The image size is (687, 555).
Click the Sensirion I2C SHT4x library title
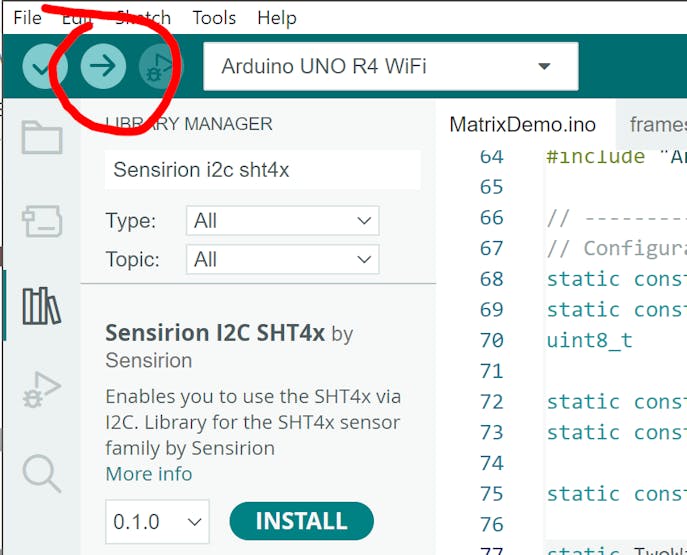215,333
